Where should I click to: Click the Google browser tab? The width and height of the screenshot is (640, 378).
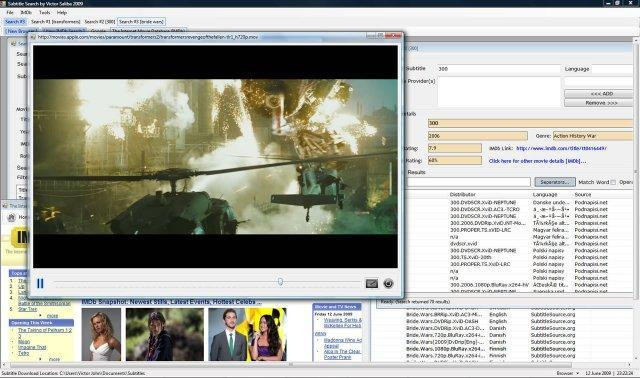(x=98, y=31)
